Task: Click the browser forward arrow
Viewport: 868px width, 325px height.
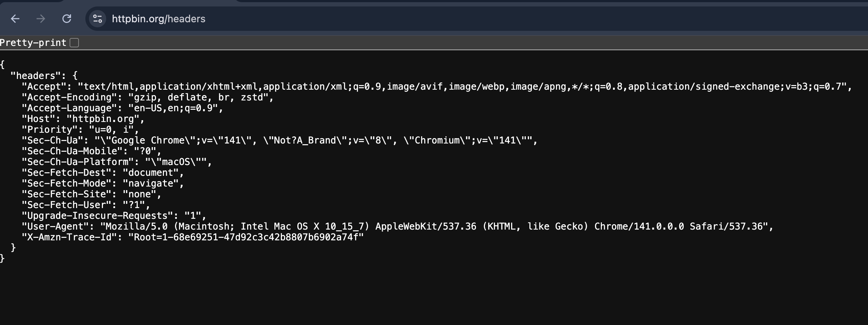Action: coord(41,19)
